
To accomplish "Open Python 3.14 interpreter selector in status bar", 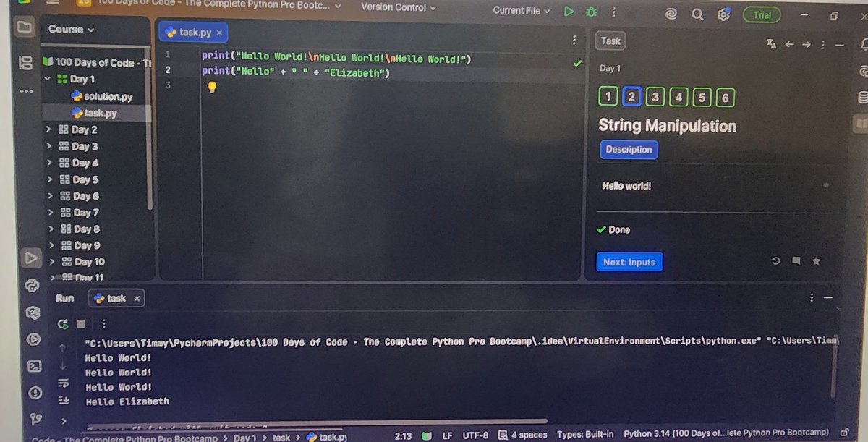I will [726, 433].
